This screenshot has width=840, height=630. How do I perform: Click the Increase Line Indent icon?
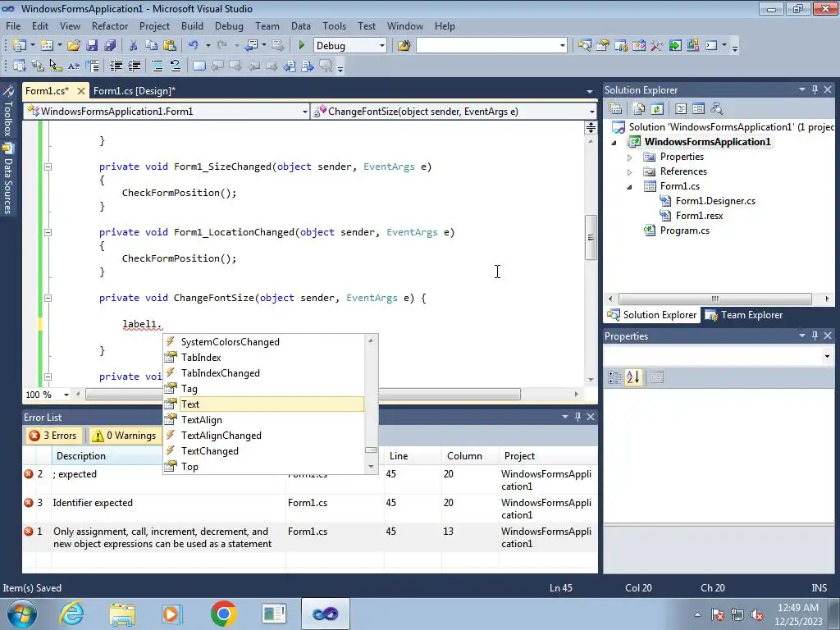pos(134,66)
